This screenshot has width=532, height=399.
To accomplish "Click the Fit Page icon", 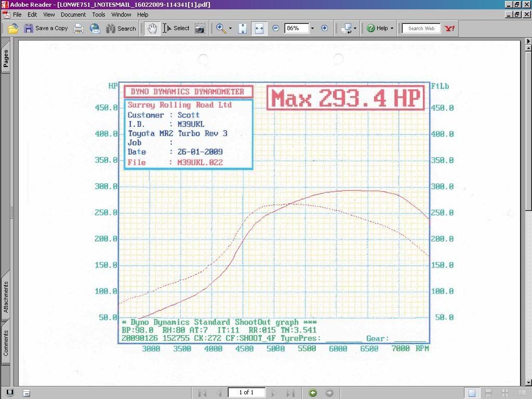I will pyautogui.click(x=243, y=29).
